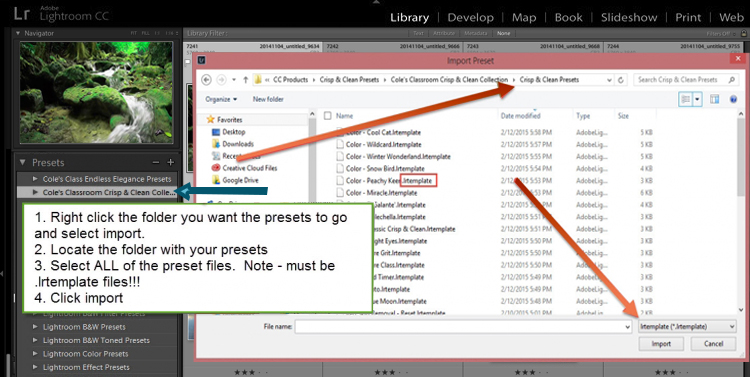Switch to the Map module
Screen dimensions: 750x377
(524, 18)
